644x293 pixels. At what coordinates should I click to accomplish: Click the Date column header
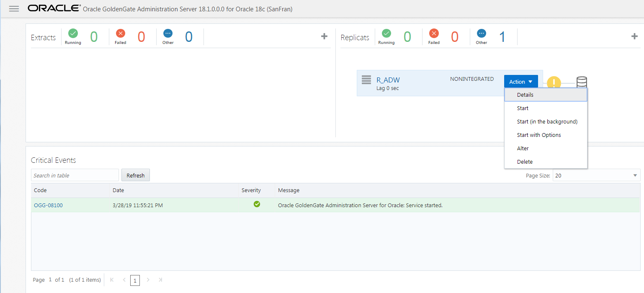click(174, 190)
